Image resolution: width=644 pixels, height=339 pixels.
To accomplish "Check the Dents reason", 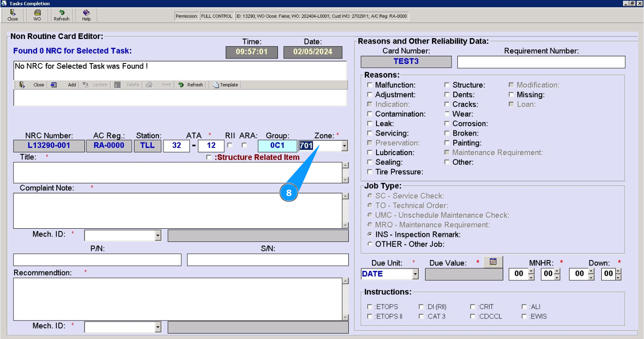I will (447, 95).
